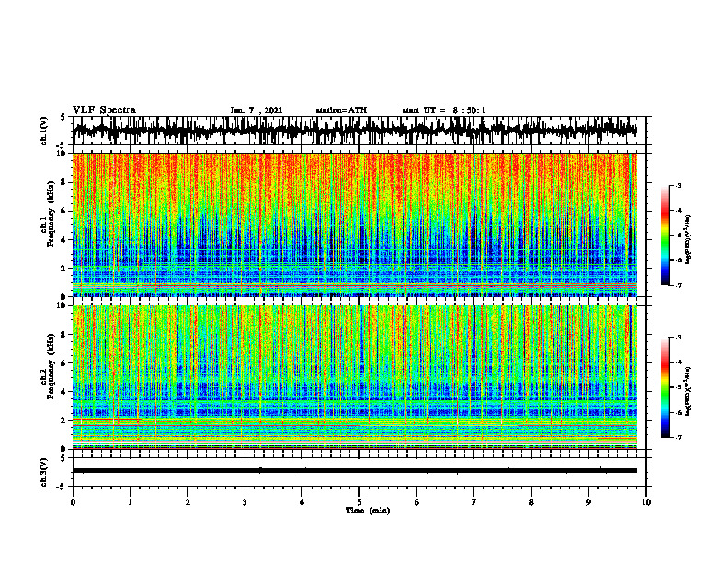Click the ch.2 spectrogram color scale bar
Image resolution: width=728 pixels, height=563 pixels.
(665, 387)
